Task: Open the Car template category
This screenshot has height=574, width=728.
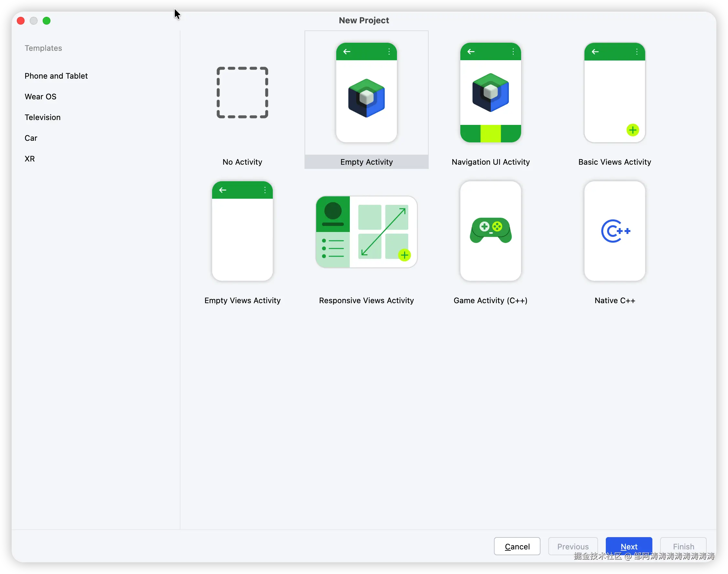Action: 31,138
